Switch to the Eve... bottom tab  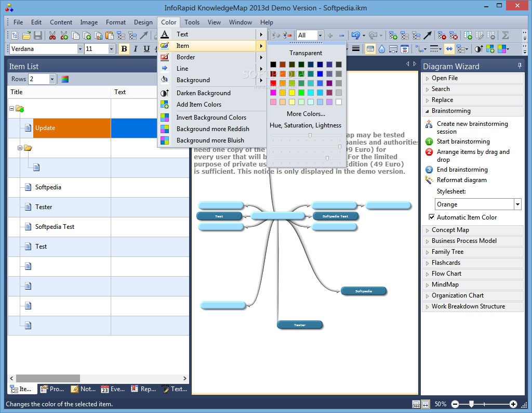(x=113, y=389)
